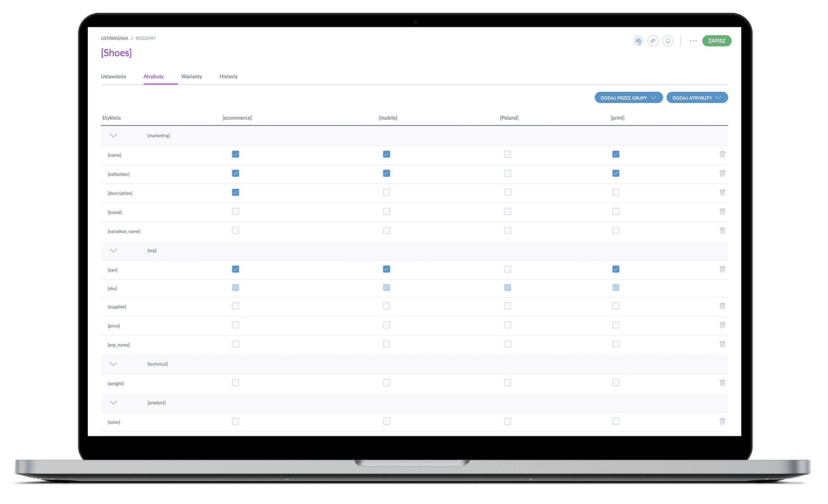The image size is (828, 504).
Task: Delete the [description] attribute with trash icon
Action: [722, 193]
